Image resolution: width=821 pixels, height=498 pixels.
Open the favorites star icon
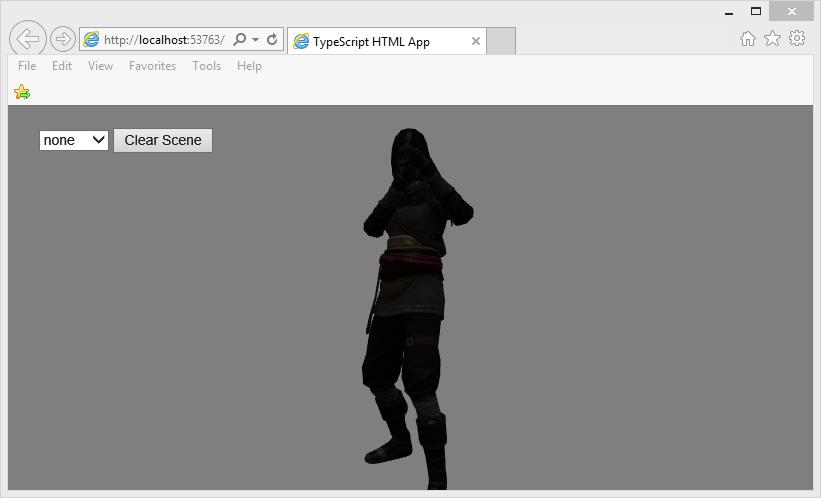click(772, 38)
